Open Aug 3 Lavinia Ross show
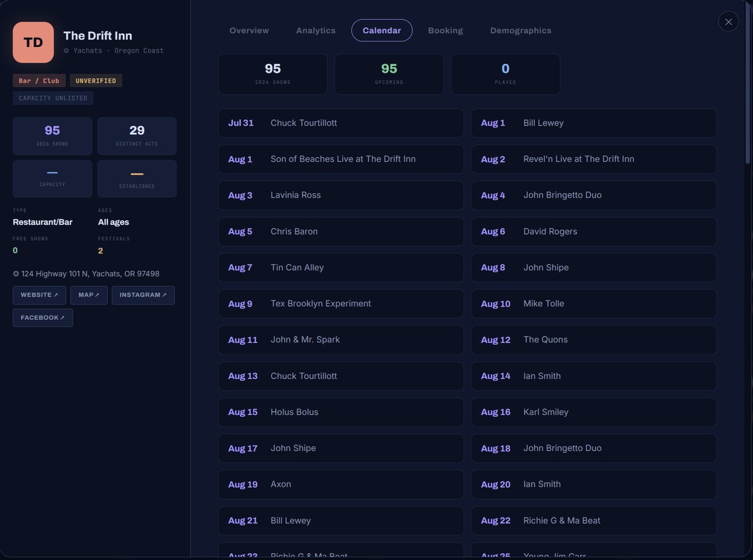 pyautogui.click(x=341, y=195)
